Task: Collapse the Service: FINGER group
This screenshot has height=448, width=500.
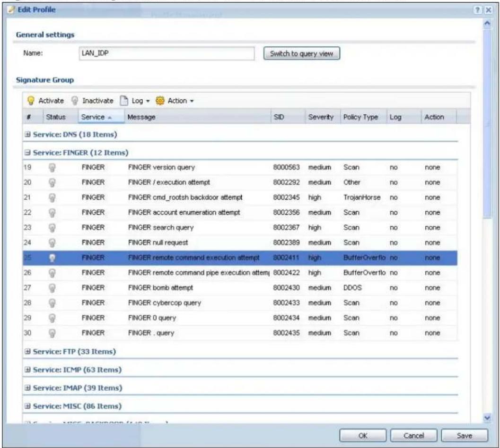Action: coord(28,153)
